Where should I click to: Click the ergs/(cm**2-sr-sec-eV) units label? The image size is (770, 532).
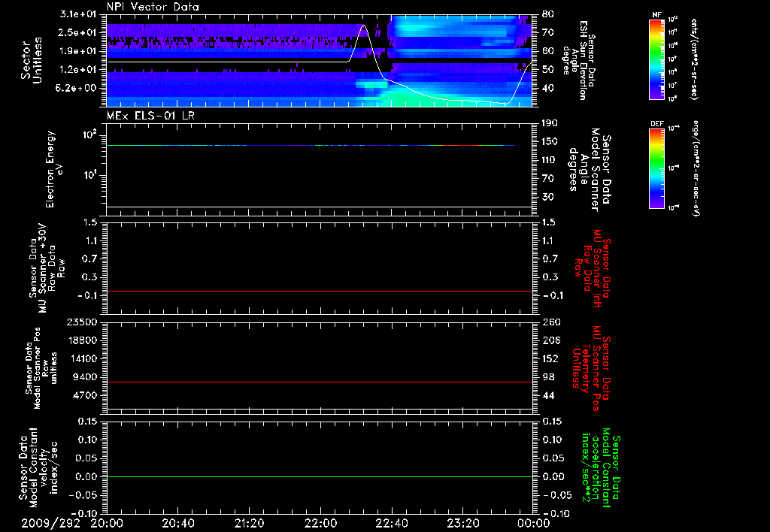(696, 168)
